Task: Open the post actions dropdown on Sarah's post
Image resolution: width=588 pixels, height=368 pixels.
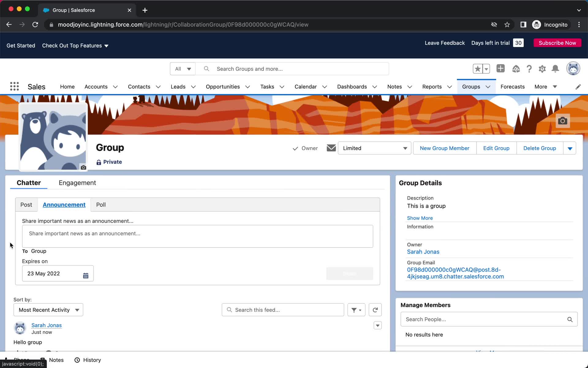Action: [x=378, y=325]
